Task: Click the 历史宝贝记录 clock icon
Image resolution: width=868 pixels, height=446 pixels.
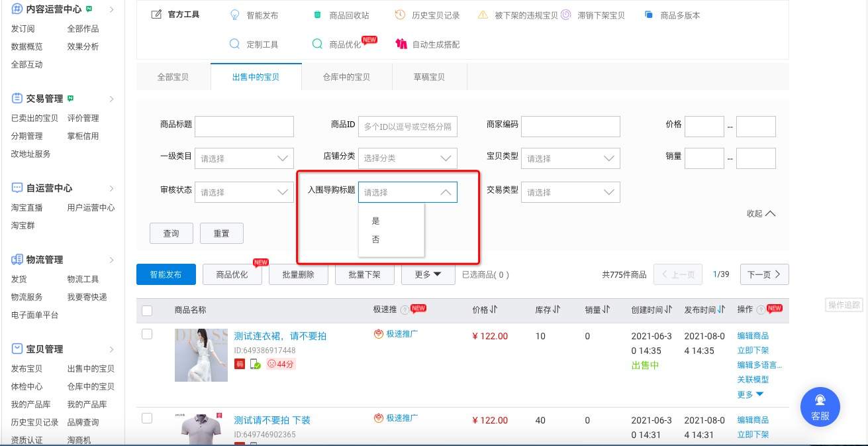Action: (x=400, y=15)
